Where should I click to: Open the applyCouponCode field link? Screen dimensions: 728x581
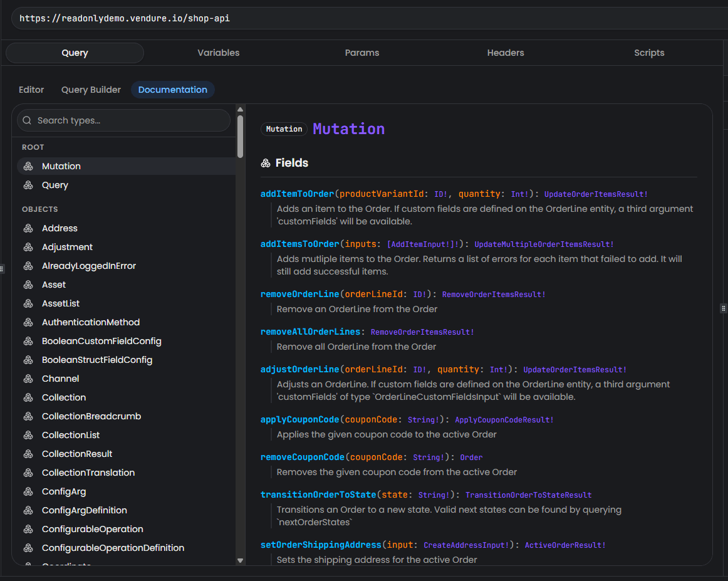(x=300, y=420)
